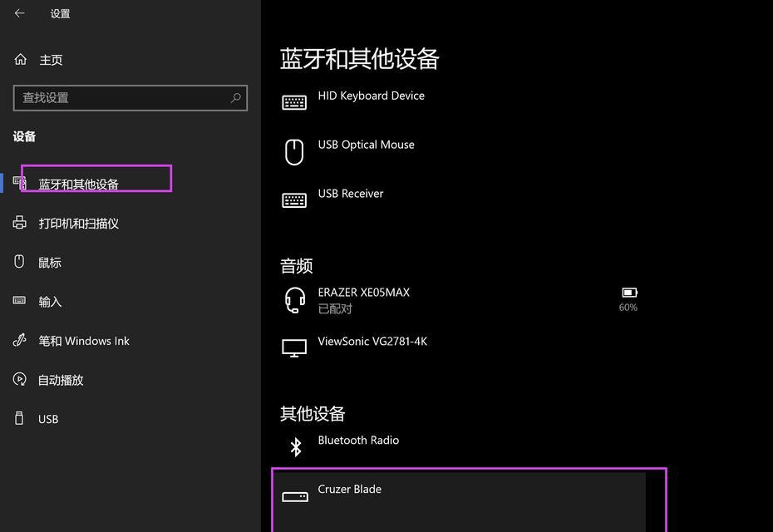
Task: Click drive icon of Cruzer Blade
Action: pyautogui.click(x=295, y=496)
